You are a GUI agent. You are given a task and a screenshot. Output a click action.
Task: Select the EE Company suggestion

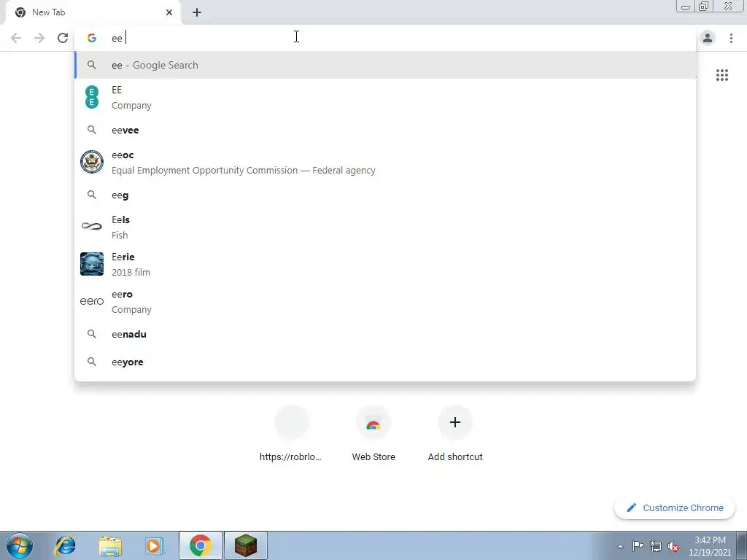[385, 97]
